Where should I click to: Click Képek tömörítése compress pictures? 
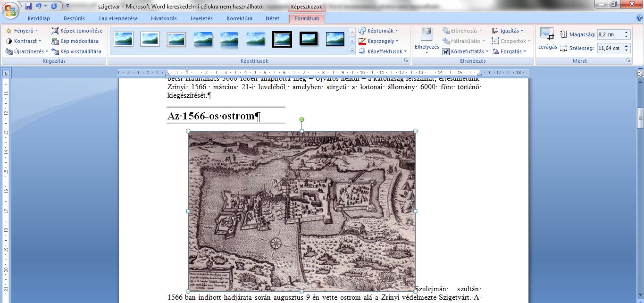77,31
